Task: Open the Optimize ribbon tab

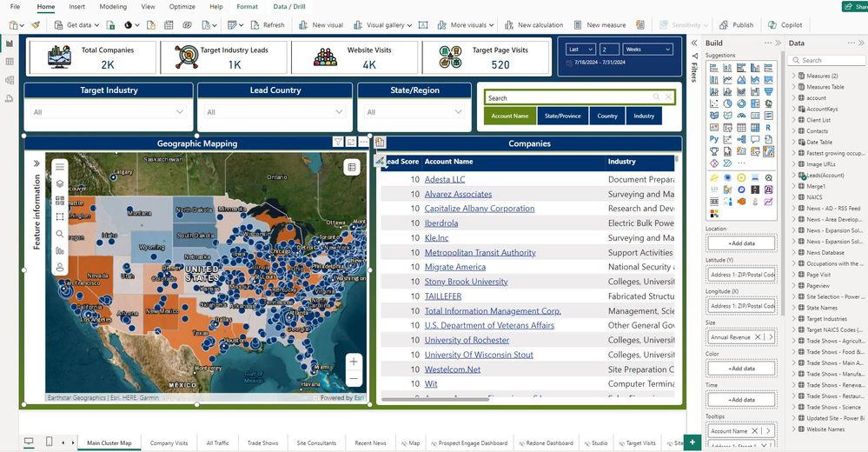Action: click(182, 7)
